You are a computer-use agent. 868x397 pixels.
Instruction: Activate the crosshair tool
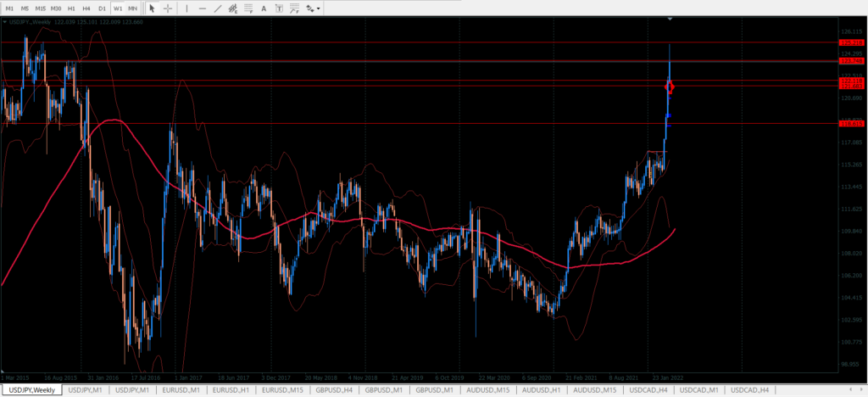tap(169, 8)
